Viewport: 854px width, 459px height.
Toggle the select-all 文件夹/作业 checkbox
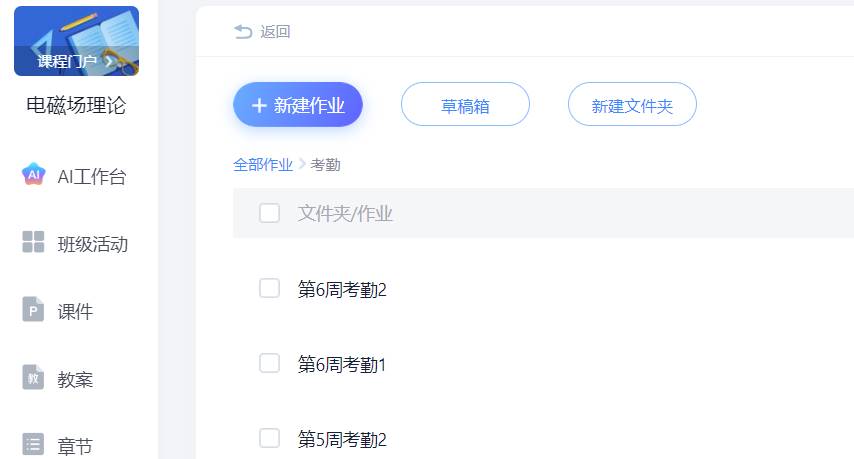tap(269, 213)
